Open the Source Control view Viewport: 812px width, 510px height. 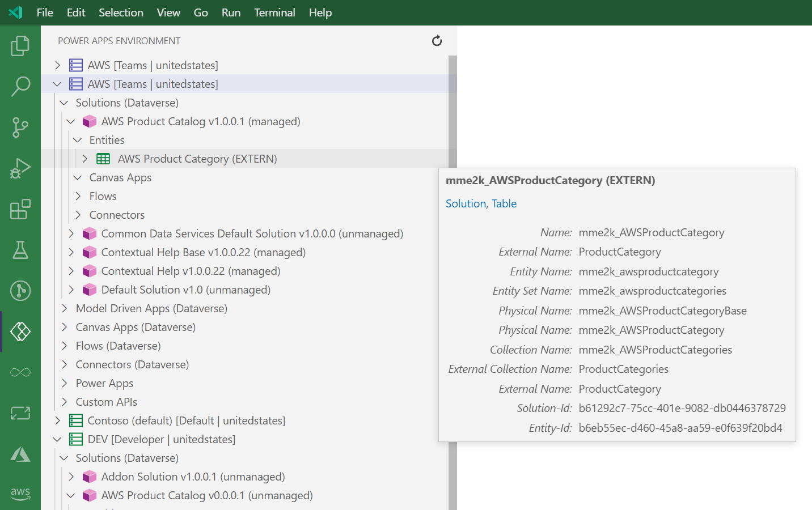pyautogui.click(x=20, y=127)
